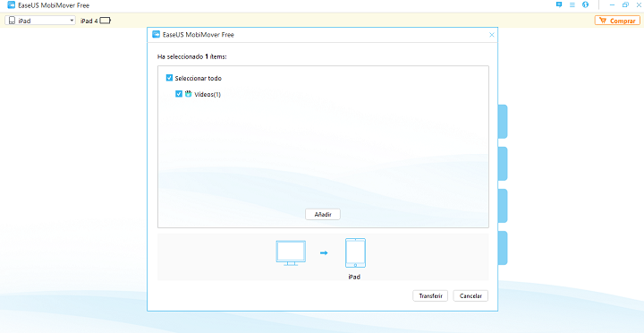Close the main EaseUS window

[x=639, y=5]
